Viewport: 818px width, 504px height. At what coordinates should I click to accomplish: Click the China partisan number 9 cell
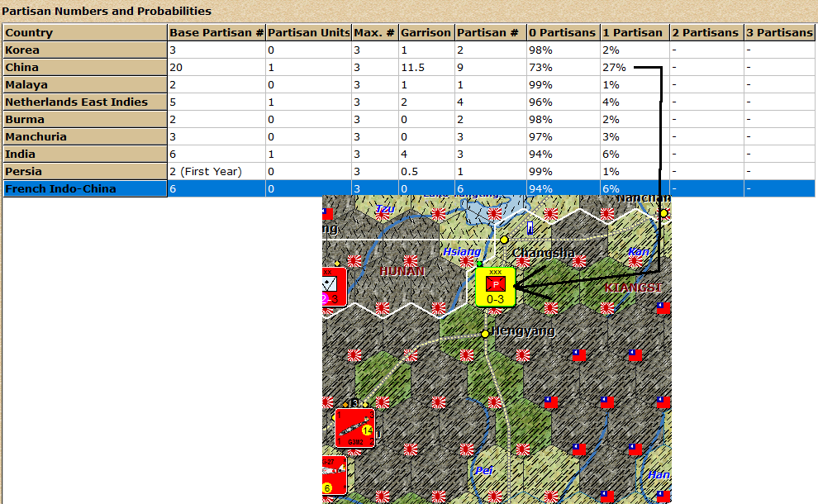point(490,67)
